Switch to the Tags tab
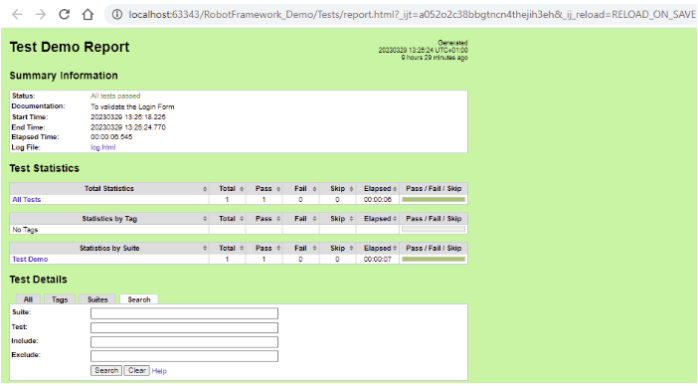 (x=60, y=300)
